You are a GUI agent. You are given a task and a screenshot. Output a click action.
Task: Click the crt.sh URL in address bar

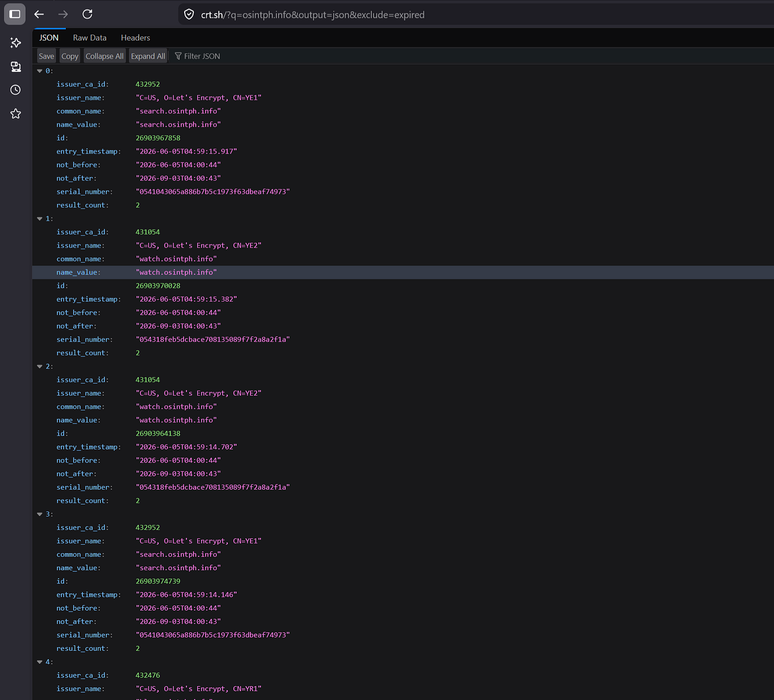coord(312,15)
